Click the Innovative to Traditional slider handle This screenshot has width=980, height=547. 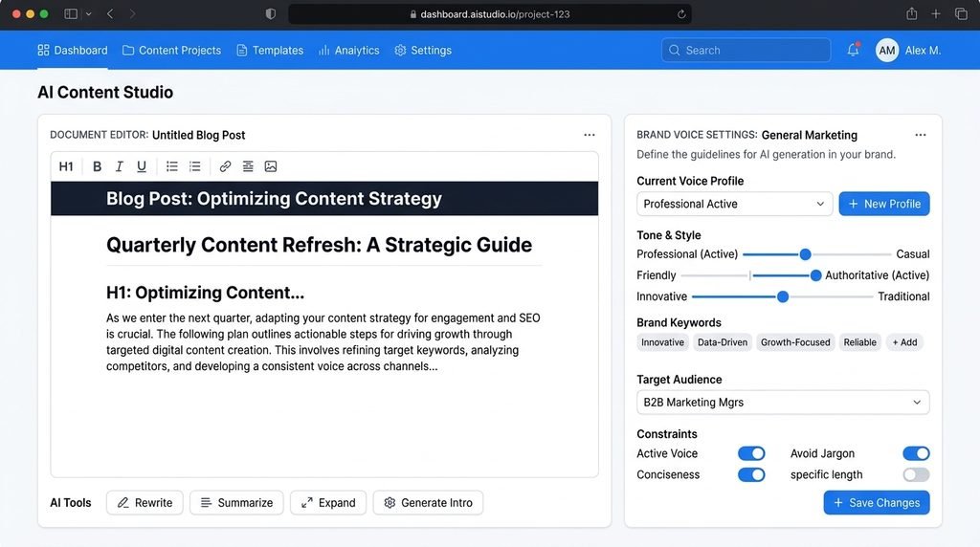pyautogui.click(x=783, y=296)
